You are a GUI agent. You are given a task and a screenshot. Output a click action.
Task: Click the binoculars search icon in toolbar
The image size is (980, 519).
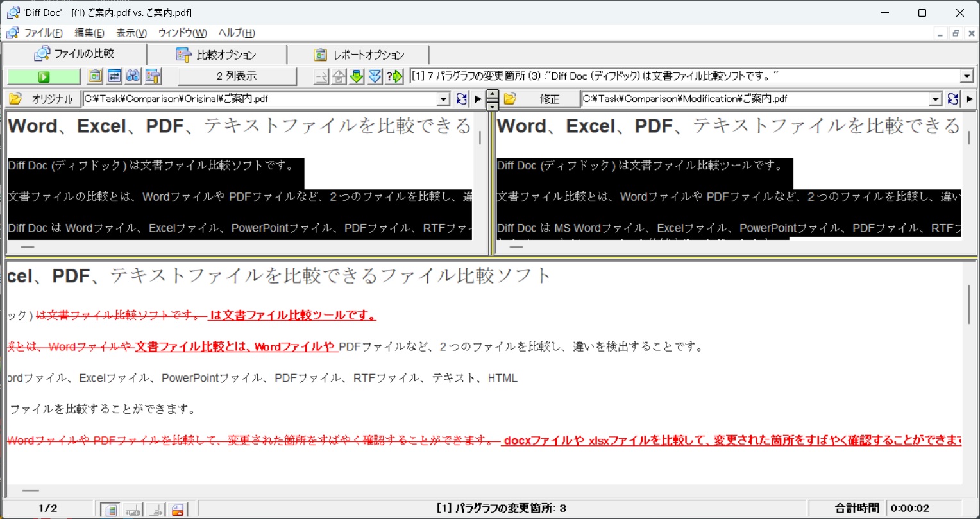[x=133, y=76]
